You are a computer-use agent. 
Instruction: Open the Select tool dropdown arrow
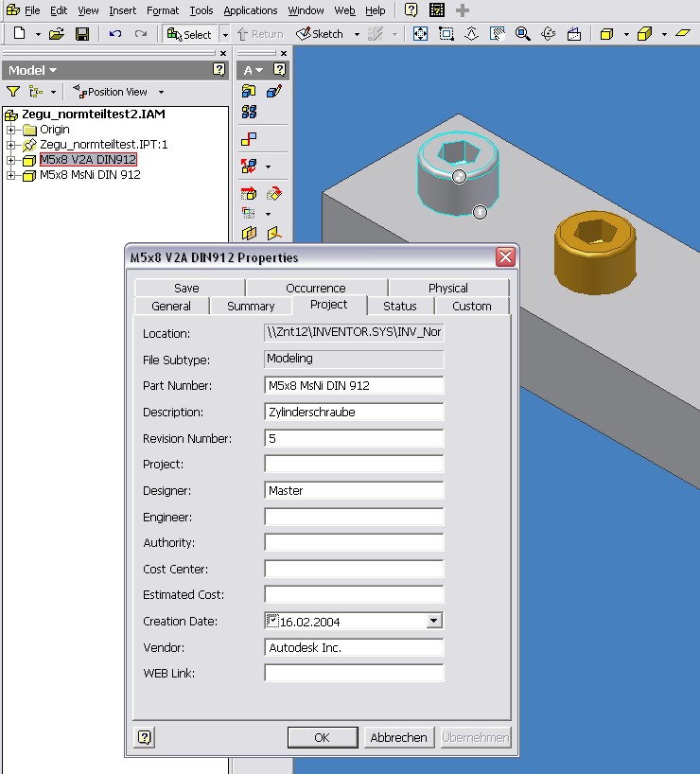[225, 35]
